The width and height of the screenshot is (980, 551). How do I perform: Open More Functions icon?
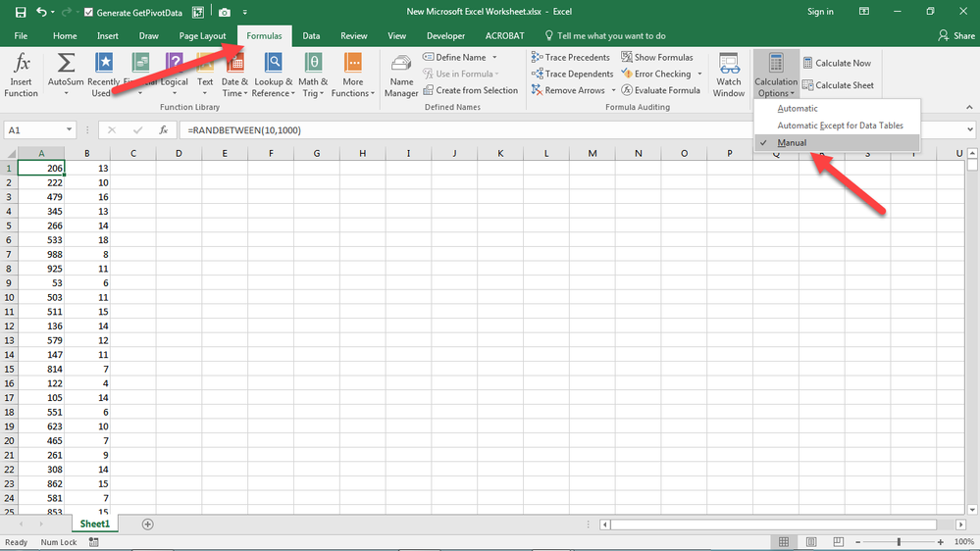tap(353, 63)
